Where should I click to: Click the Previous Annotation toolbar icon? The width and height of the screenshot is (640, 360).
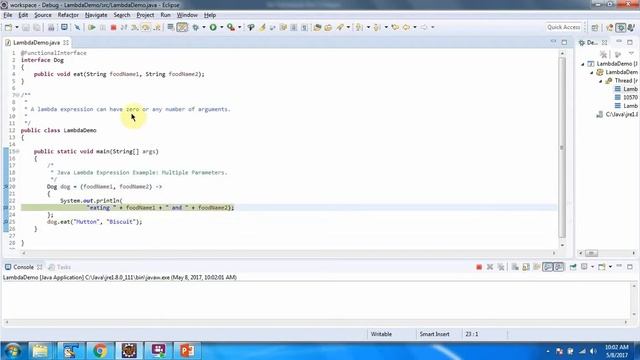tap(377, 27)
